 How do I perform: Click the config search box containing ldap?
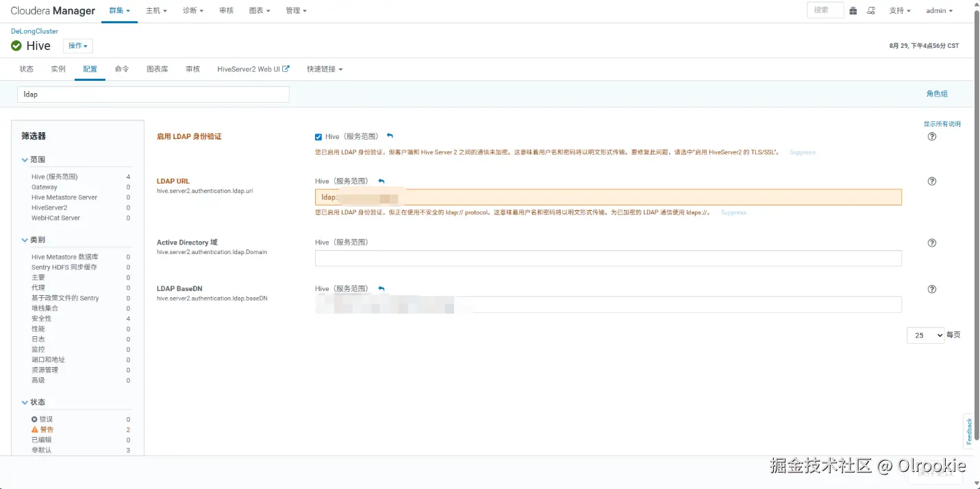pyautogui.click(x=153, y=95)
